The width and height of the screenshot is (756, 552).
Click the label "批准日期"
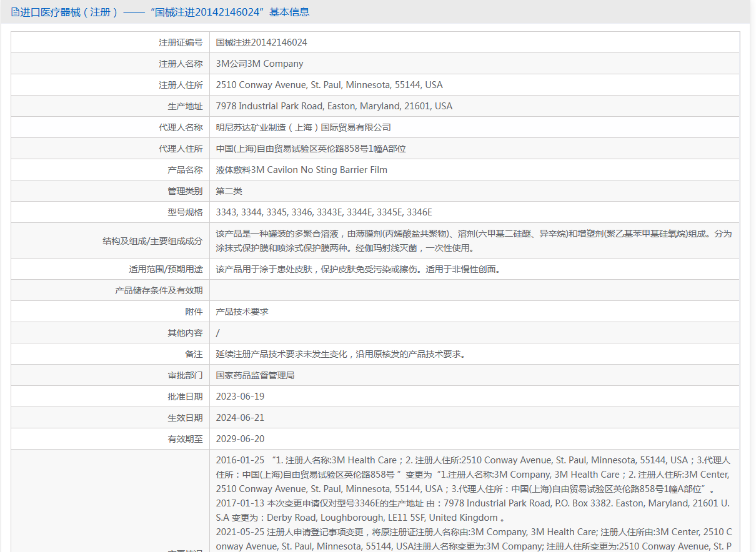point(185,397)
